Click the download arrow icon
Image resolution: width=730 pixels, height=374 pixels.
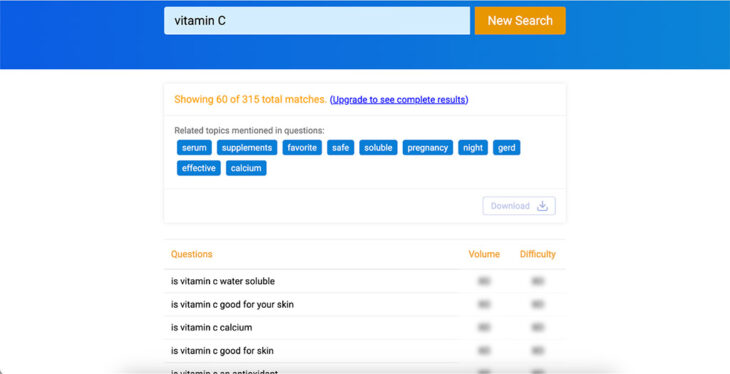(x=542, y=206)
